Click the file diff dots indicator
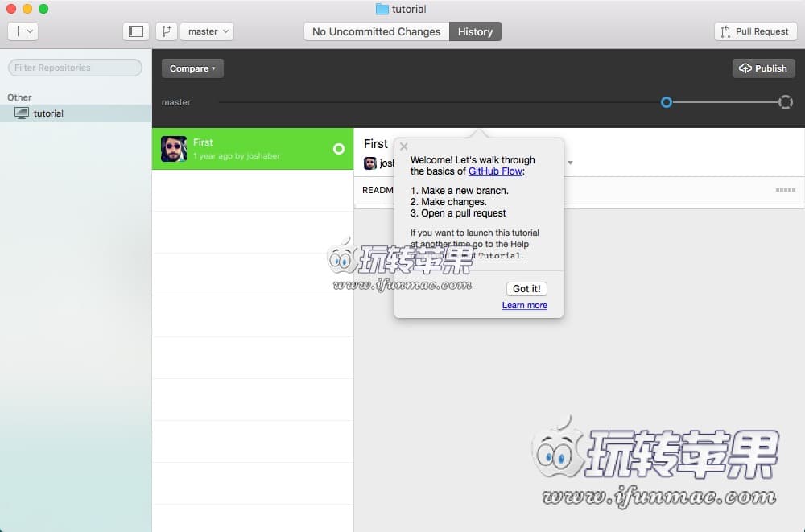 point(786,190)
